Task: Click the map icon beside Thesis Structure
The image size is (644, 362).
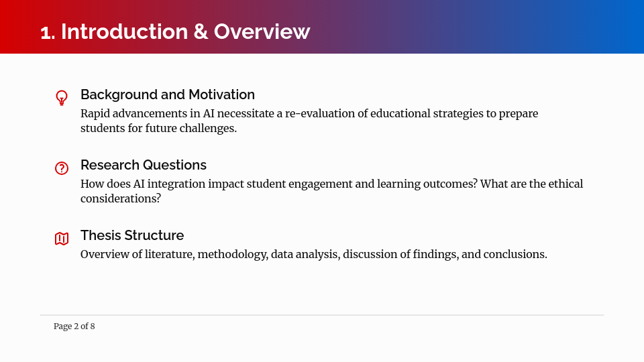Action: (62, 239)
